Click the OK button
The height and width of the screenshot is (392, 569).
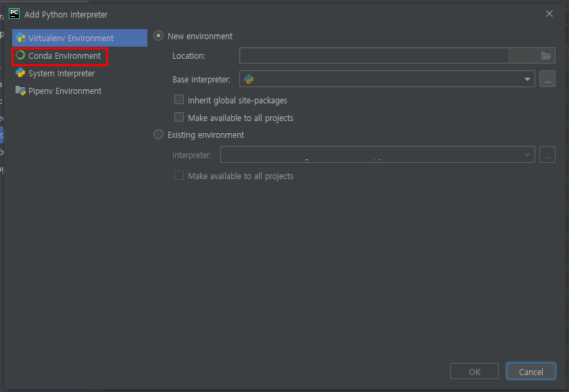(x=474, y=371)
